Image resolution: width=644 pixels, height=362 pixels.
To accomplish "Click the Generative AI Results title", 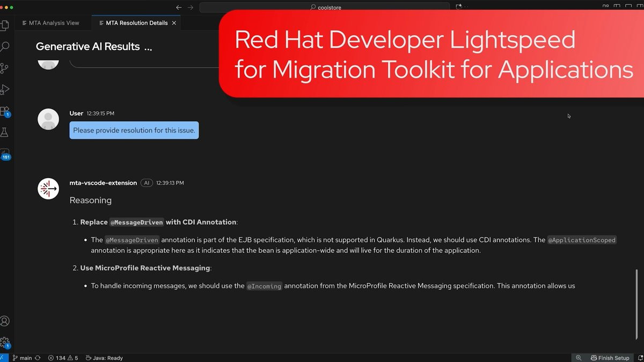I will (87, 47).
